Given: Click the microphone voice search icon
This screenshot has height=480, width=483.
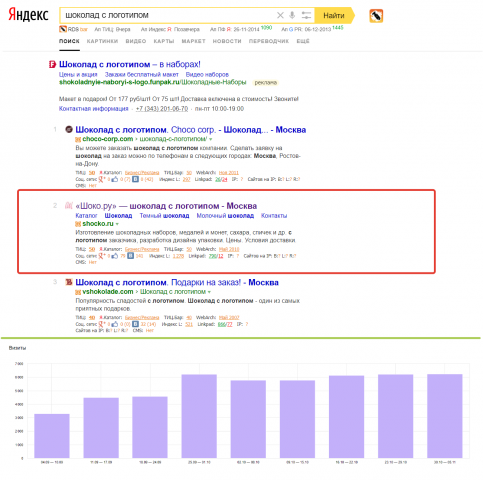Looking at the screenshot, I should tap(292, 15).
